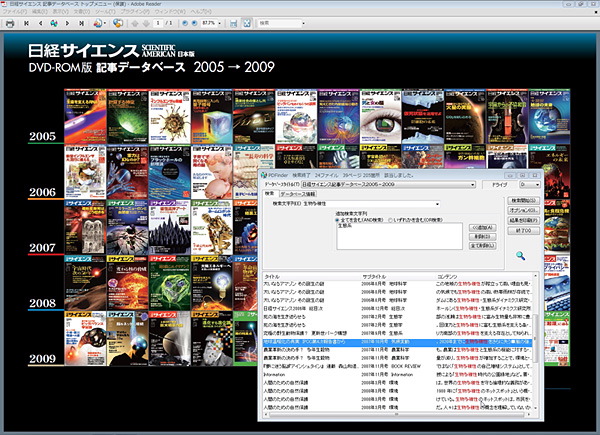This screenshot has height=435, width=600.
Task: Open the 2006 cover with mother and baby
Action: click(x=212, y=172)
